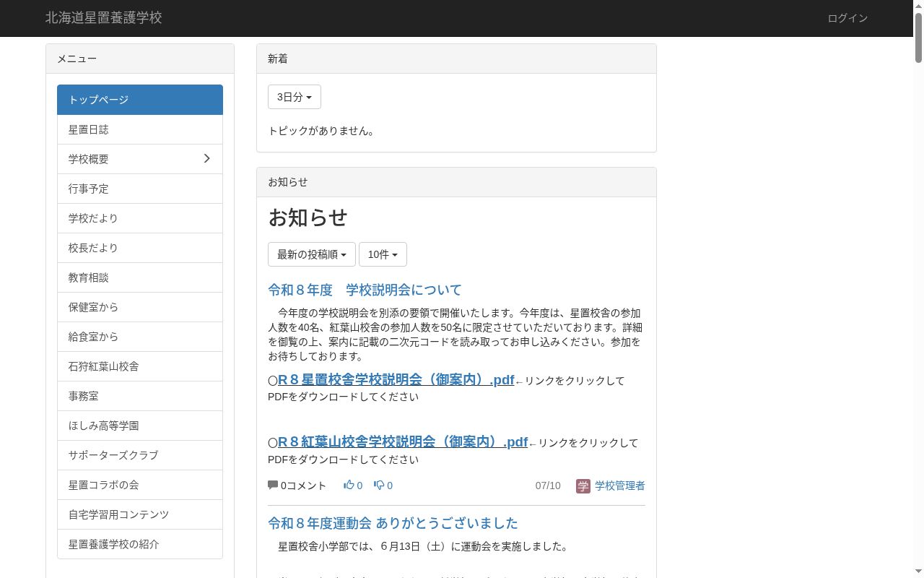Open 星置養護学校の紹介 menu item
The image size is (924, 578).
(x=140, y=544)
